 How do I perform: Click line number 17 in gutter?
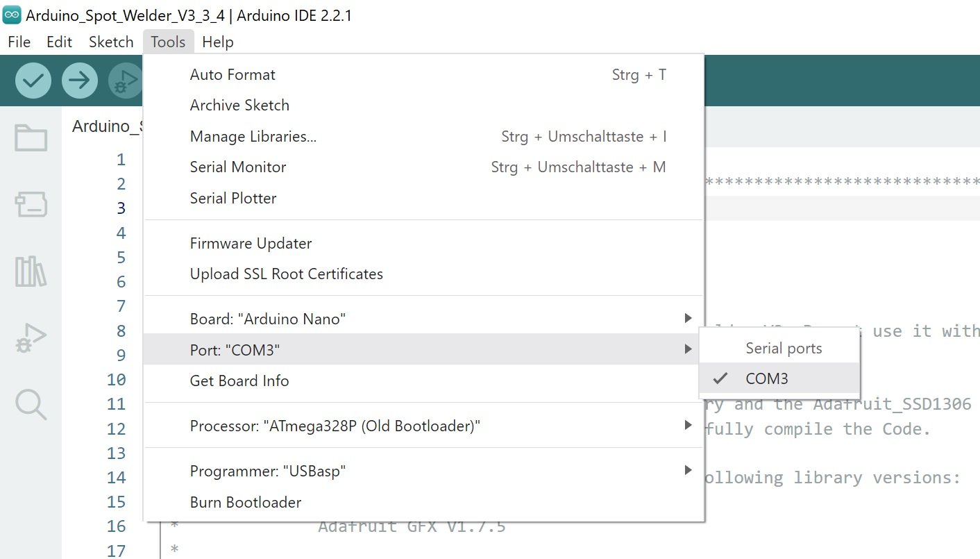[x=117, y=551]
